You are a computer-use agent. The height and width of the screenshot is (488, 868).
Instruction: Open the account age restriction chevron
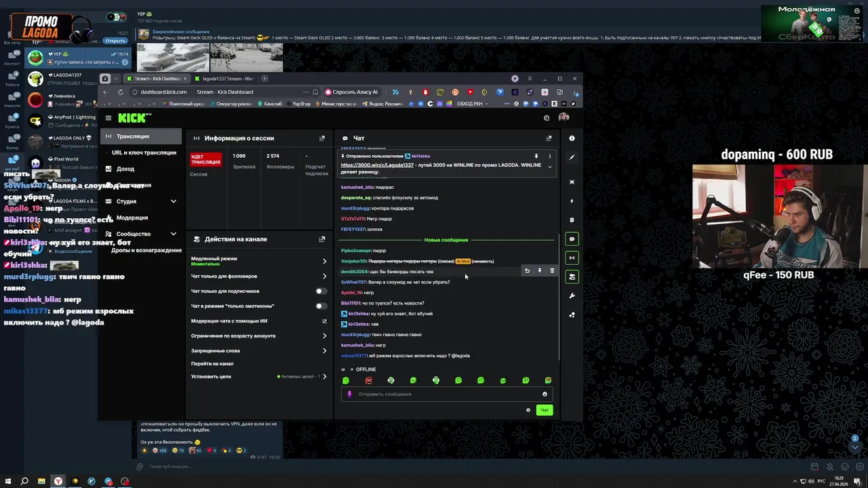(x=324, y=336)
